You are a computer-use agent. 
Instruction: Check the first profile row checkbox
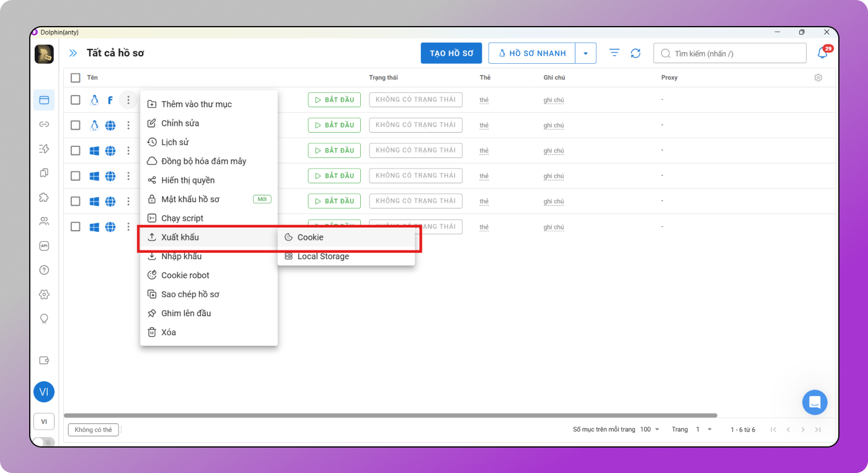(76, 100)
